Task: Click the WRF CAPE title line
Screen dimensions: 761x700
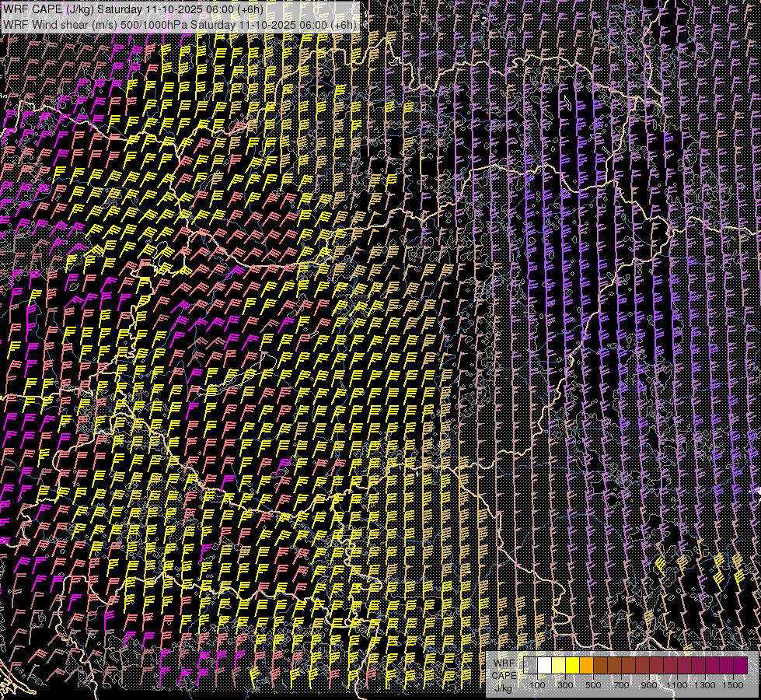Action: 133,9
